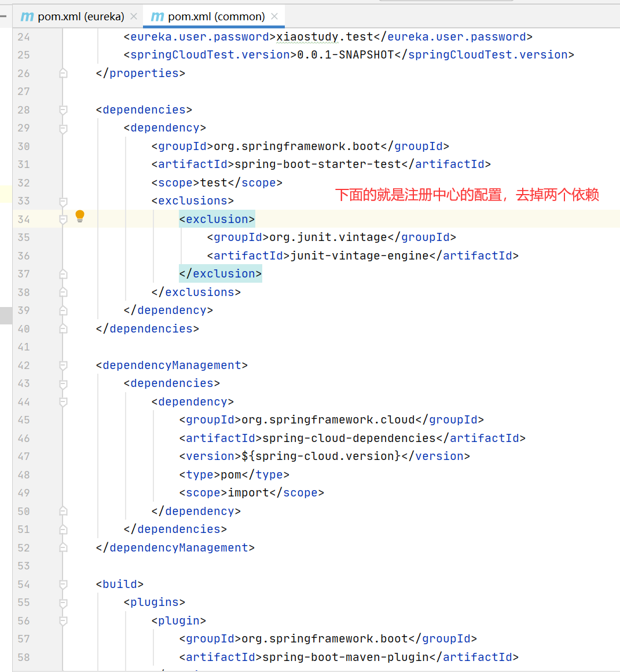Click the xiaostudy.test password value
This screenshot has height=672, width=620.
pyautogui.click(x=325, y=37)
